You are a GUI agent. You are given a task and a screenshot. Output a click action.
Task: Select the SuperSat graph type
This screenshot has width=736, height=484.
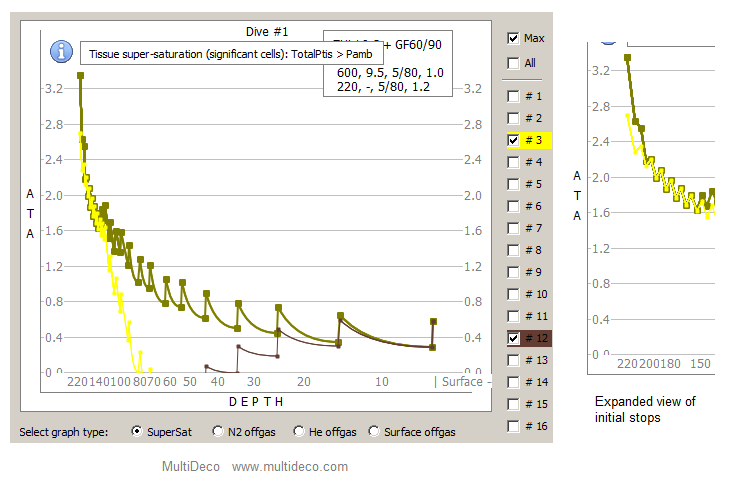(x=137, y=431)
